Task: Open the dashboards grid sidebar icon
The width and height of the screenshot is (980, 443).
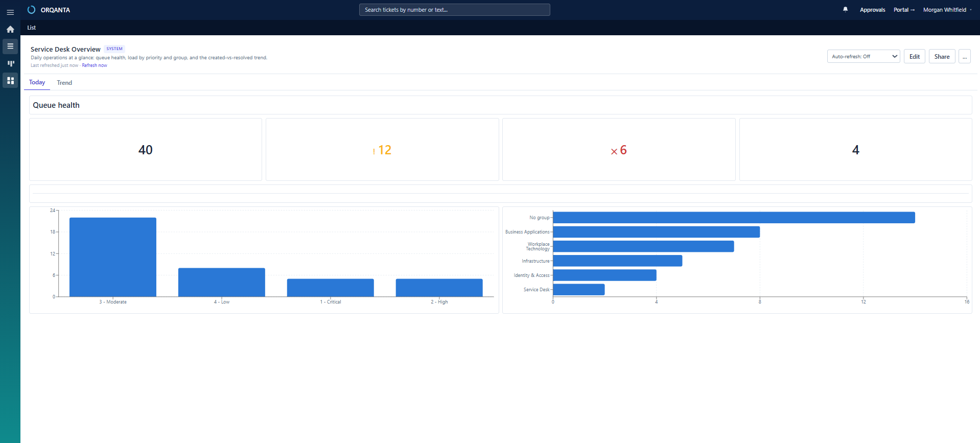Action: 10,81
